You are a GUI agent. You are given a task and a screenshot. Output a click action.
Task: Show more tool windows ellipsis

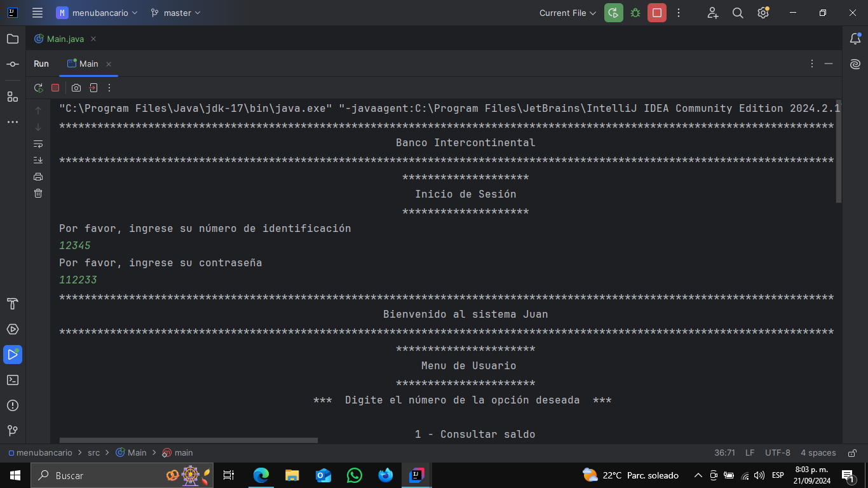click(x=13, y=121)
